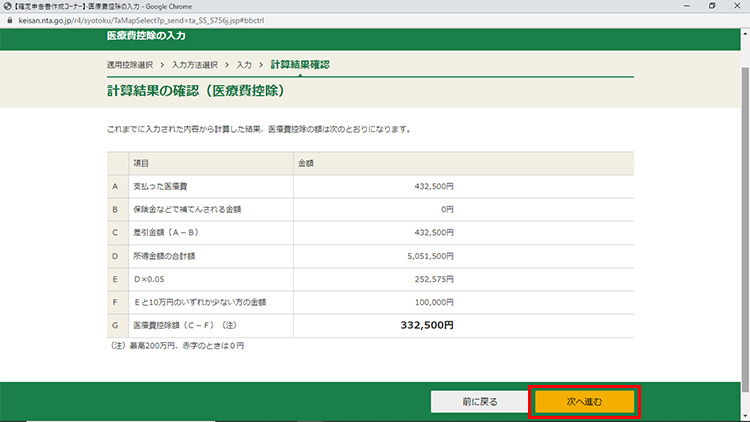Screen dimensions: 750x422
Task: Click the lock icon in the address bar
Action: [x=8, y=18]
